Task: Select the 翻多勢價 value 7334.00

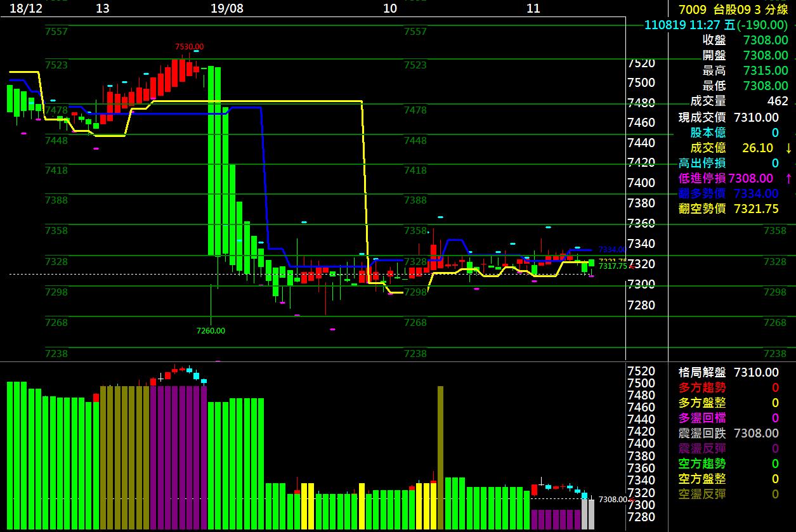Action: tap(756, 193)
